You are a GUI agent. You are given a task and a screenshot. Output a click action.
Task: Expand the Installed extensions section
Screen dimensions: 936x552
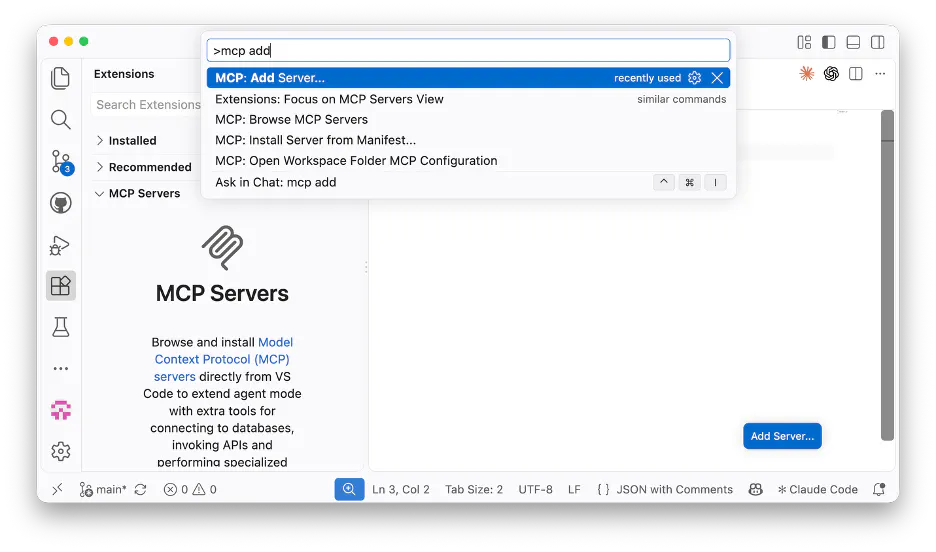(x=132, y=141)
